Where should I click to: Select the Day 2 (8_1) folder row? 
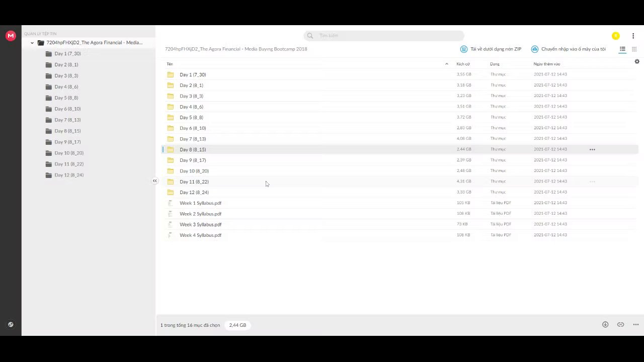point(399,85)
